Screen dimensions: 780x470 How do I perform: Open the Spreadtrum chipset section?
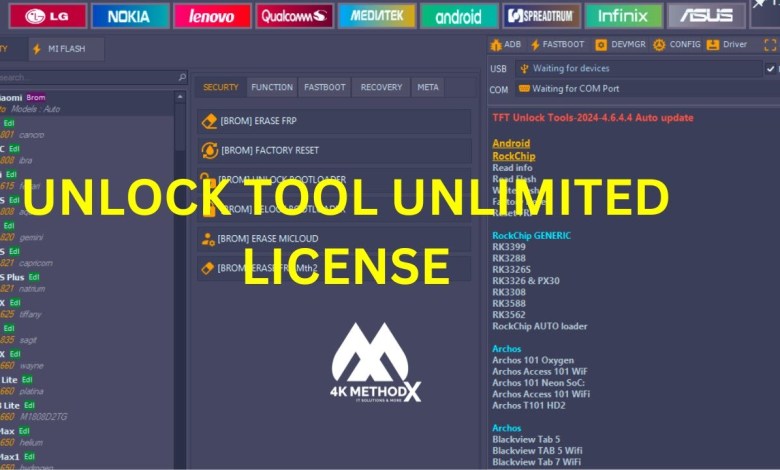[541, 16]
